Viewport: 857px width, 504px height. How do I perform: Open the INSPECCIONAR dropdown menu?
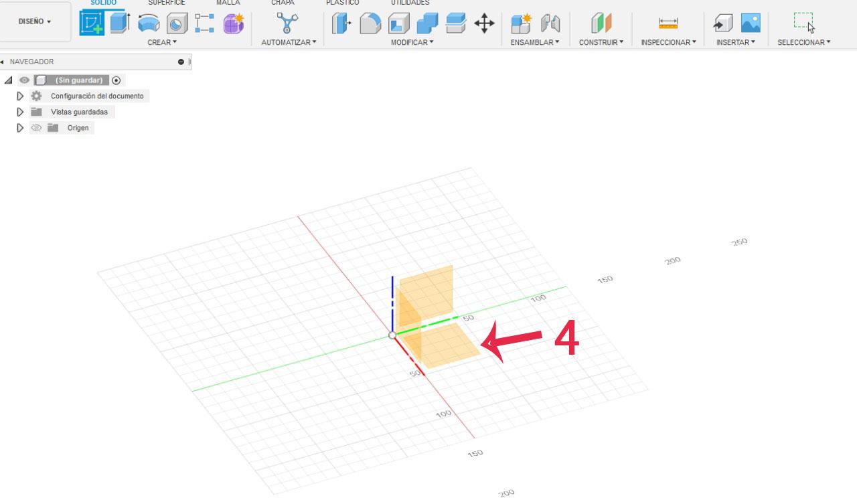click(668, 42)
